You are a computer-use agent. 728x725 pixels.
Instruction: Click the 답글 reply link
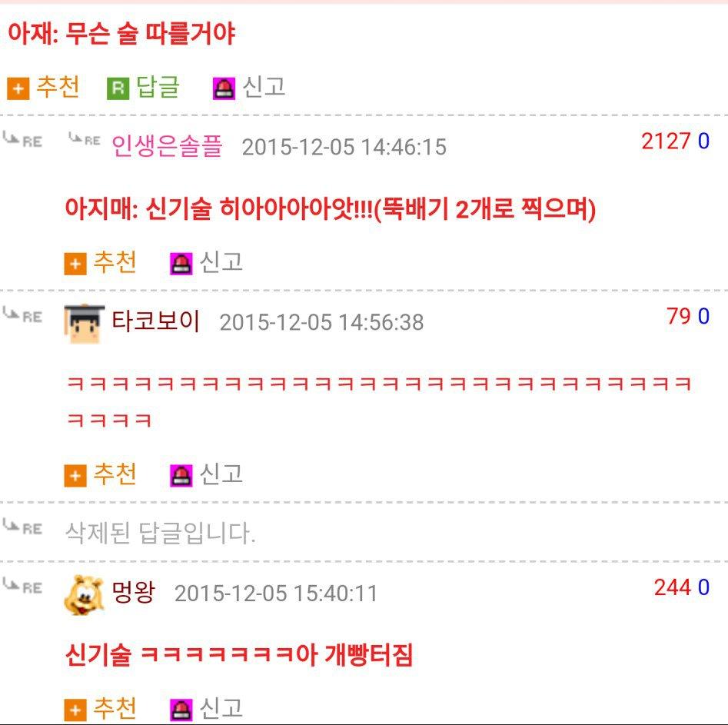click(x=158, y=87)
